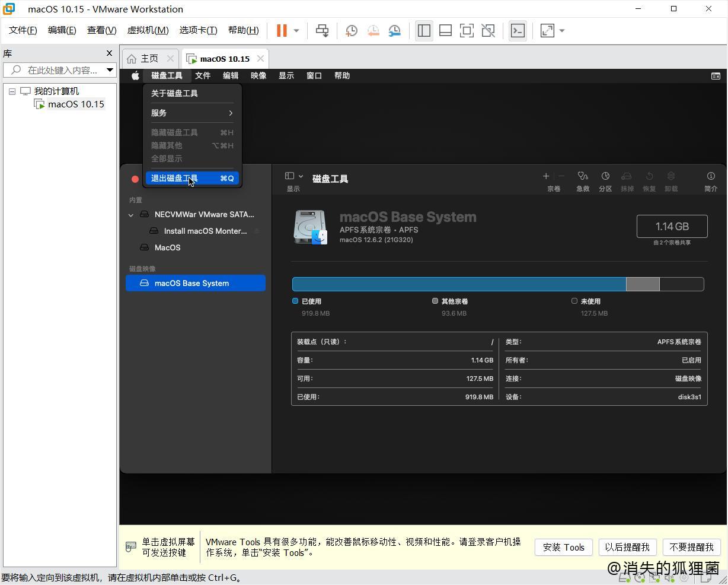The width and height of the screenshot is (728, 585).
Task: Expand the 服务 submenu entry
Action: click(192, 113)
